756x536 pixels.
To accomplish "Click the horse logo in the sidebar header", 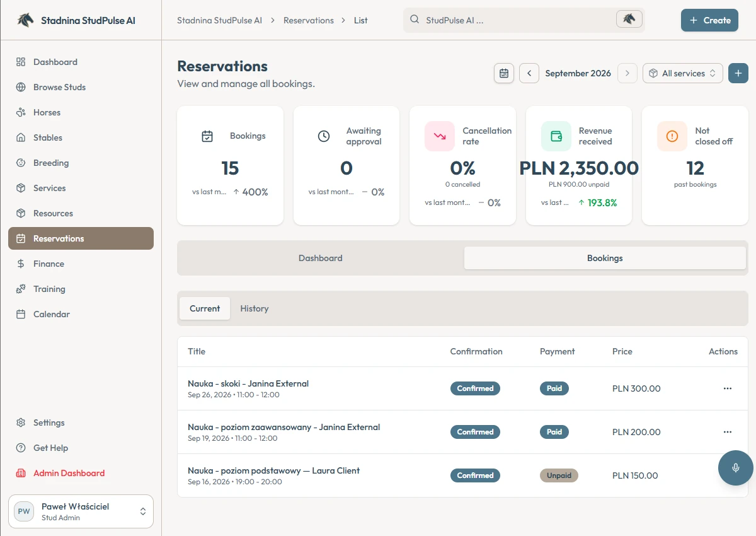I will click(25, 20).
